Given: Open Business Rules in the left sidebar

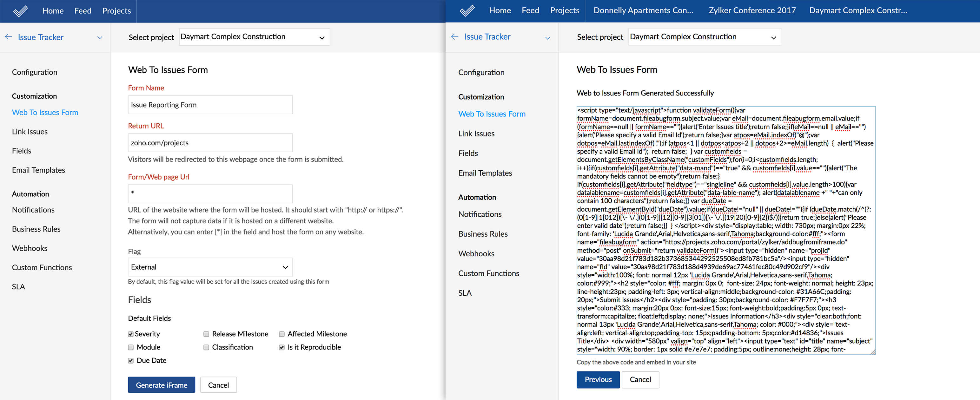Looking at the screenshot, I should point(36,229).
